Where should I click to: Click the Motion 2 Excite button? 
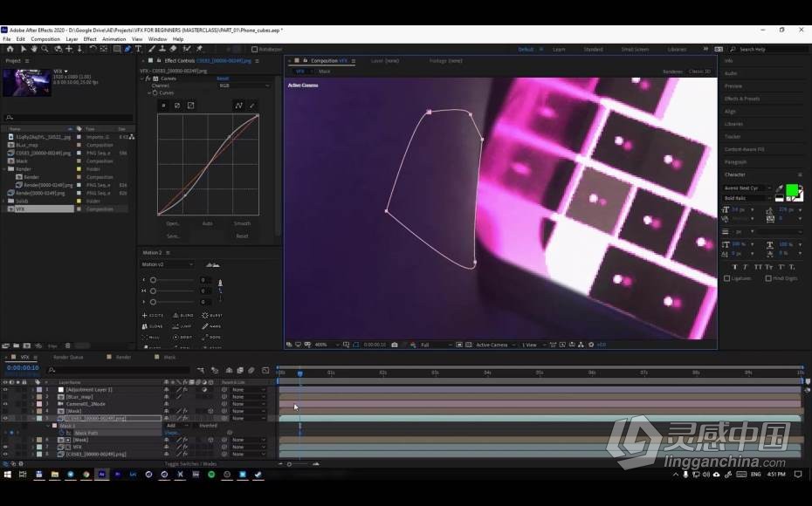coord(153,315)
